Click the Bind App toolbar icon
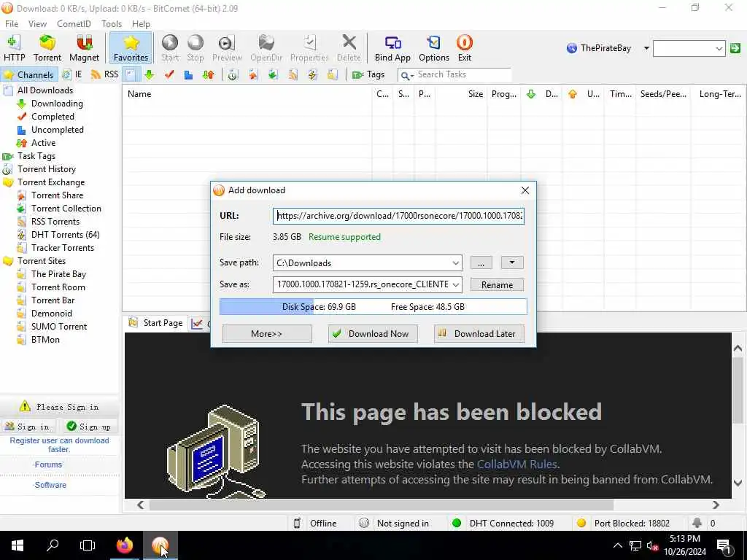Screen dimensions: 747x560 (x=392, y=48)
